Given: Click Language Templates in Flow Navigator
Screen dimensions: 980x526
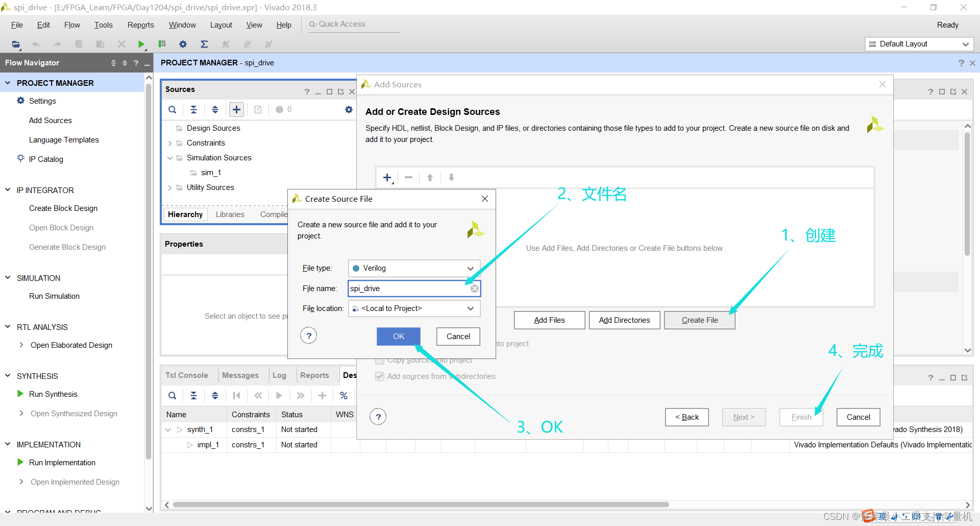Looking at the screenshot, I should coord(64,140).
